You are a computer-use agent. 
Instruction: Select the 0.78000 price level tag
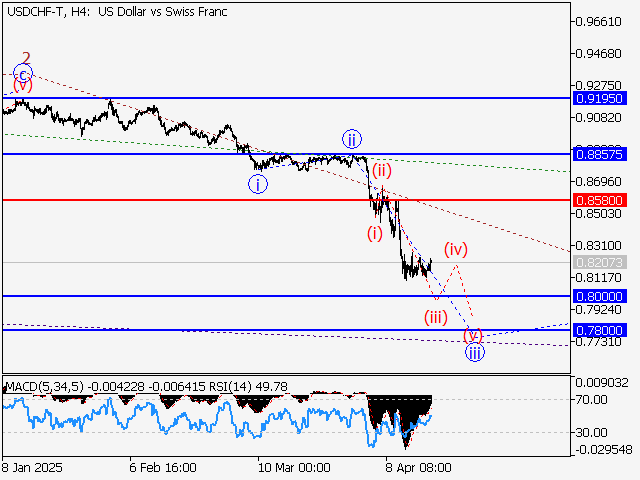pyautogui.click(x=600, y=330)
